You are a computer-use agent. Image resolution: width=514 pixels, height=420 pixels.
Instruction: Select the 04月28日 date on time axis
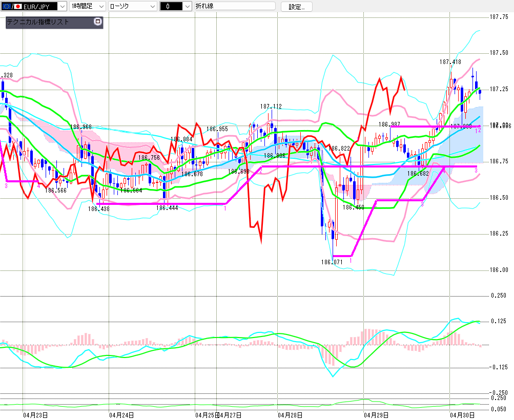click(x=290, y=414)
